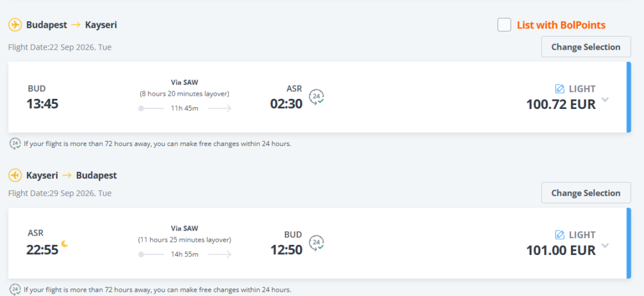Select the 101.00 EUR price on return flight
The image size is (644, 296).
tap(560, 251)
